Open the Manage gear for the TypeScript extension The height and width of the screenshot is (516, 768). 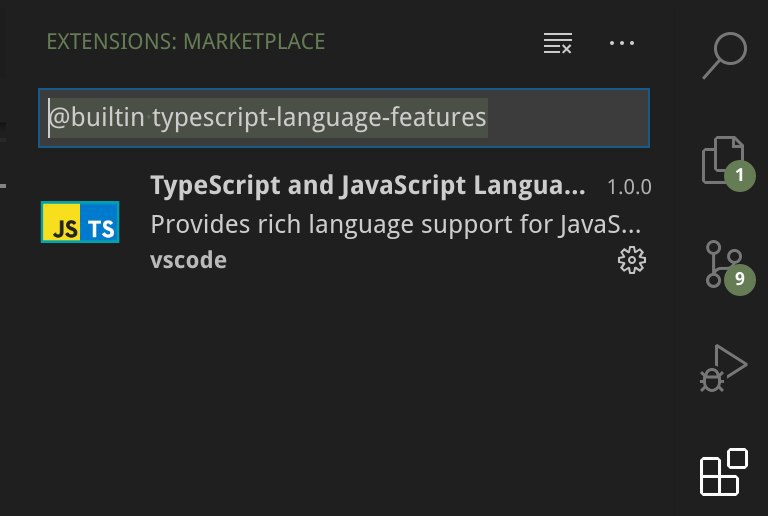click(631, 260)
